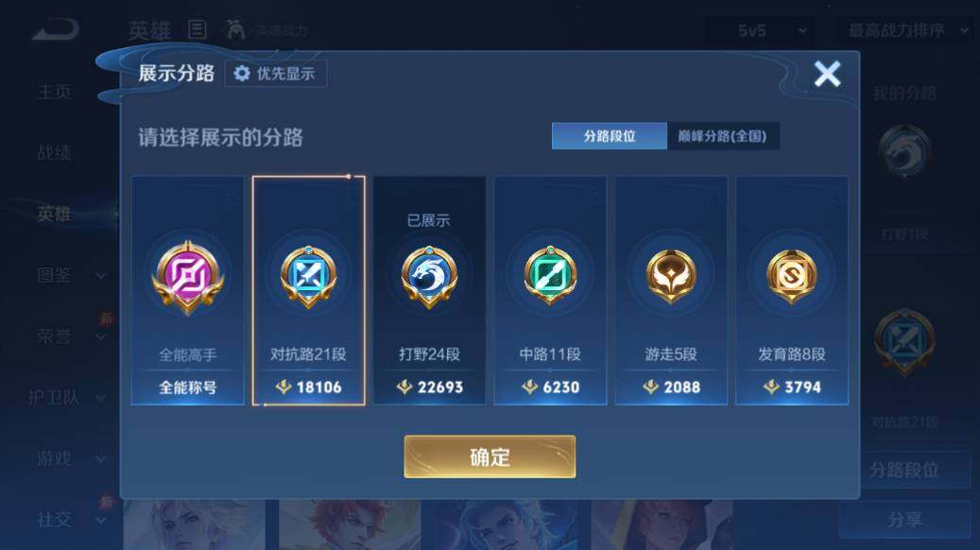
Task: Open the 5v5 mode dropdown
Action: point(769,30)
